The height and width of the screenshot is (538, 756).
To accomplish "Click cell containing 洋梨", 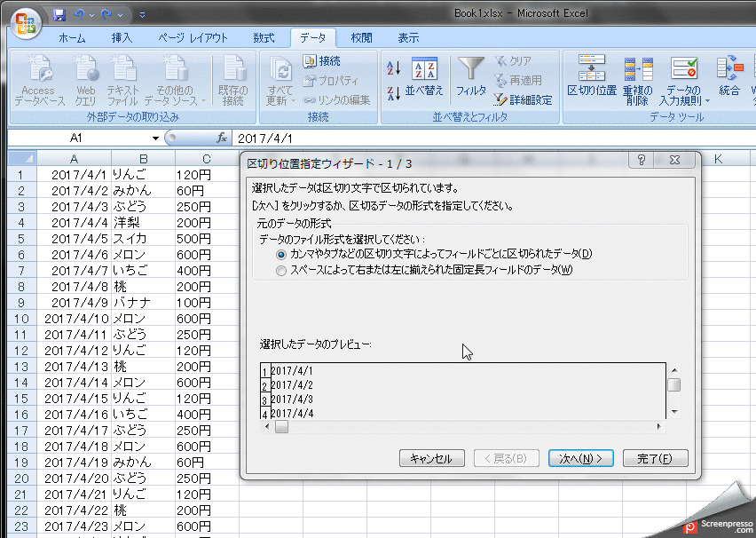I will tap(143, 223).
